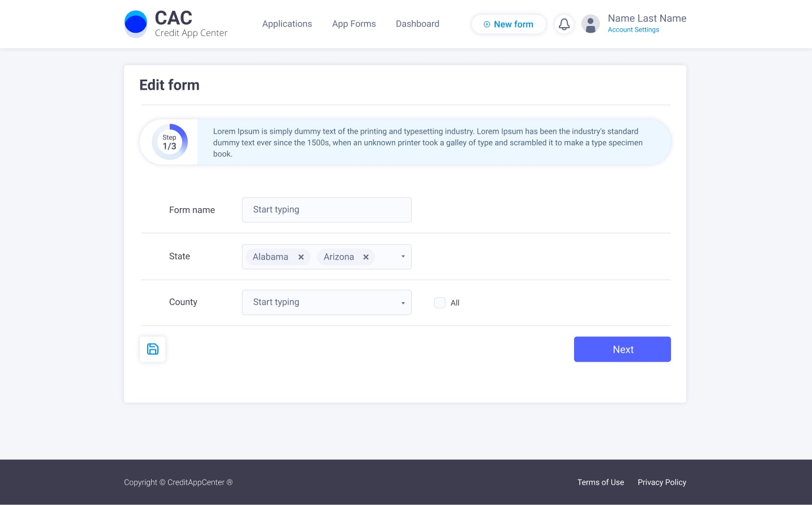The height and width of the screenshot is (505, 812).
Task: Remove the Alabama state tag
Action: [x=301, y=257]
